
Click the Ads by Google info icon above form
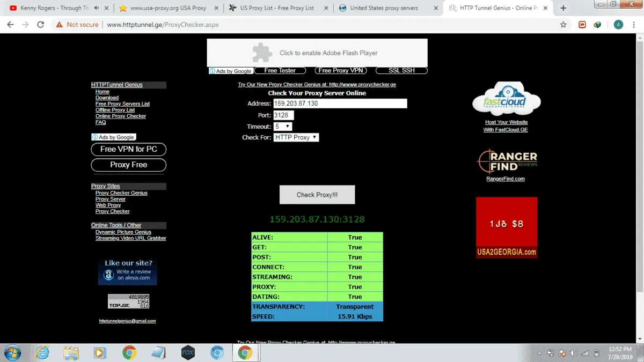(213, 71)
